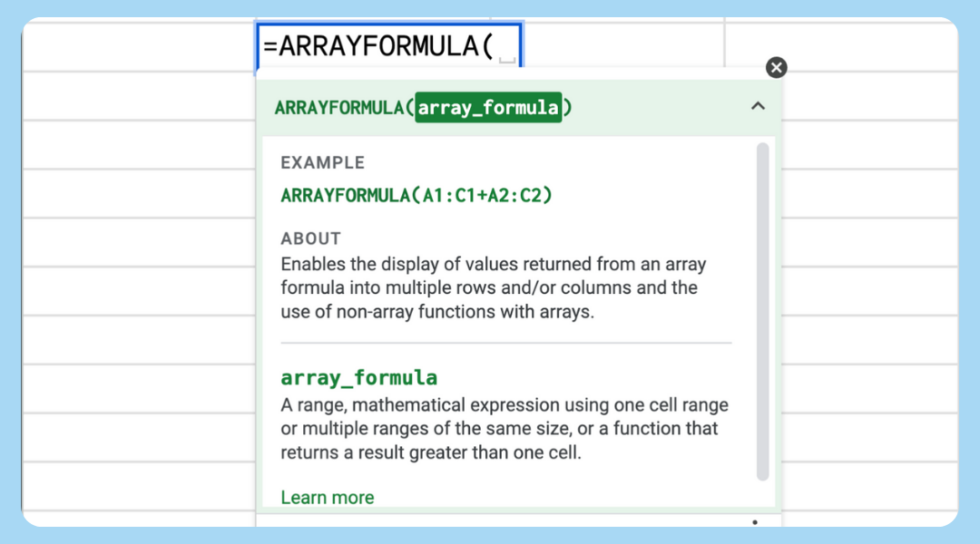Click the EXAMPLE section heading

point(322,163)
